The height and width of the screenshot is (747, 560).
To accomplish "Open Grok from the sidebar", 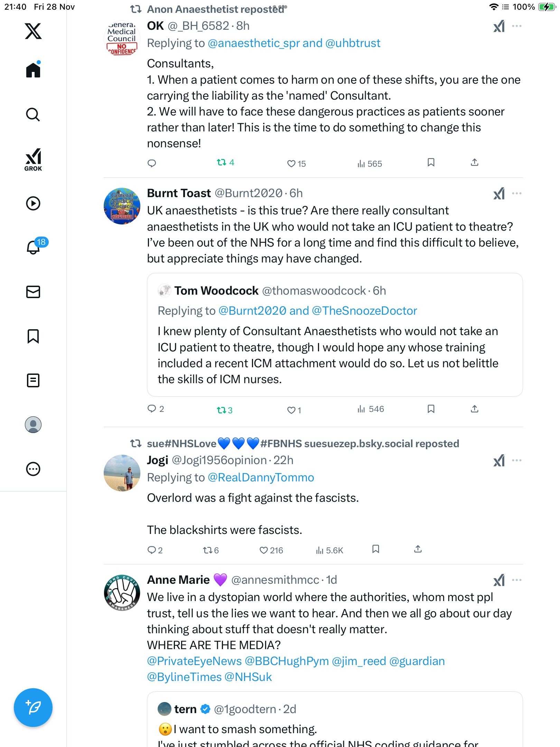I will pos(33,160).
